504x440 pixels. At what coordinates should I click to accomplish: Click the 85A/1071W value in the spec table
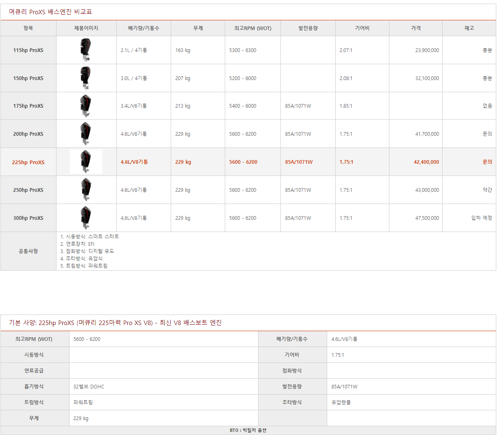(x=344, y=387)
